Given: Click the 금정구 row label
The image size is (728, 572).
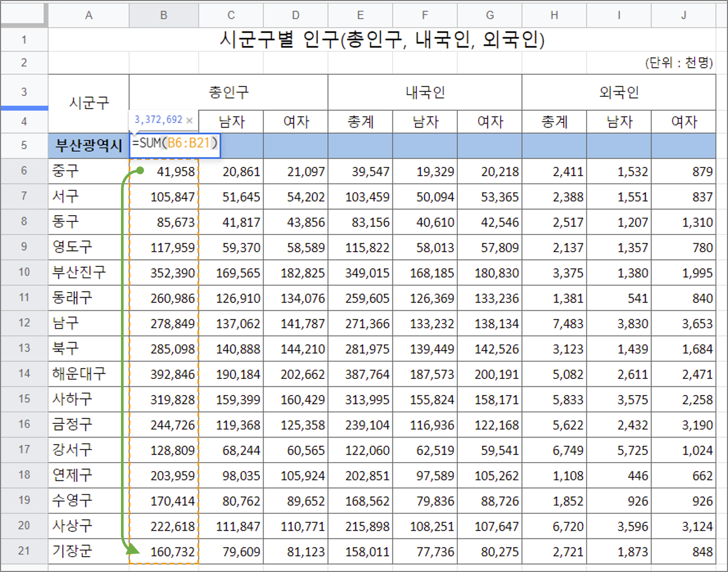Looking at the screenshot, I should click(x=89, y=424).
